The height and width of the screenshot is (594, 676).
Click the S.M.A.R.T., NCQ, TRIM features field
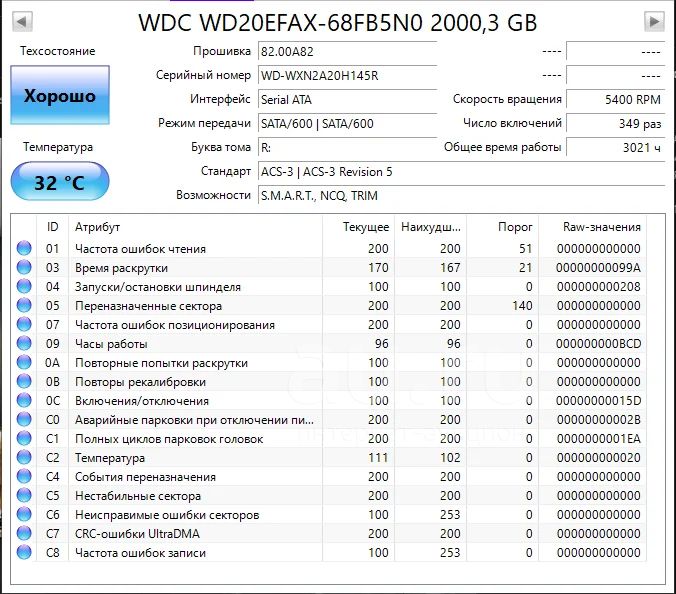tap(461, 196)
